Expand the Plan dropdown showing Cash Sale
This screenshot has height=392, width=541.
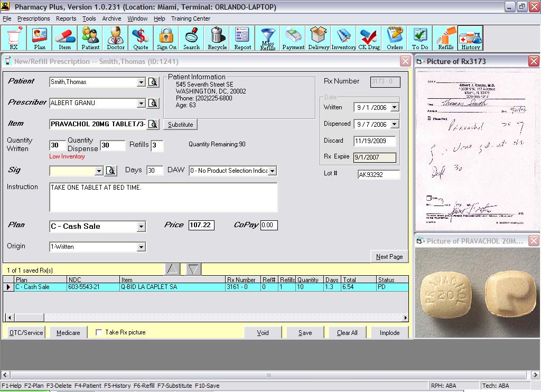coord(141,227)
